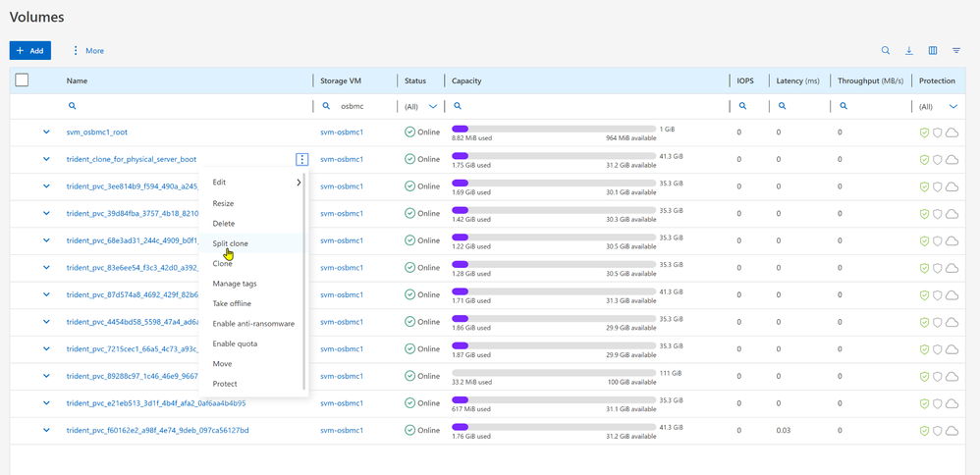Select Take offline in context menu
980x475 pixels.
[x=232, y=303]
